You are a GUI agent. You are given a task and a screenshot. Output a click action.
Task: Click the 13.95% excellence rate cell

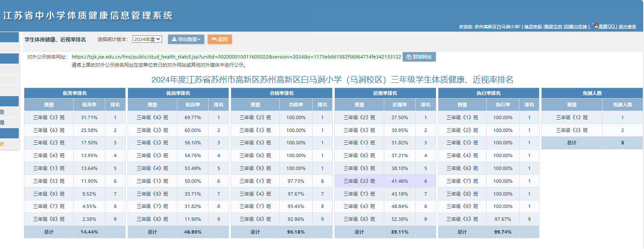89,155
